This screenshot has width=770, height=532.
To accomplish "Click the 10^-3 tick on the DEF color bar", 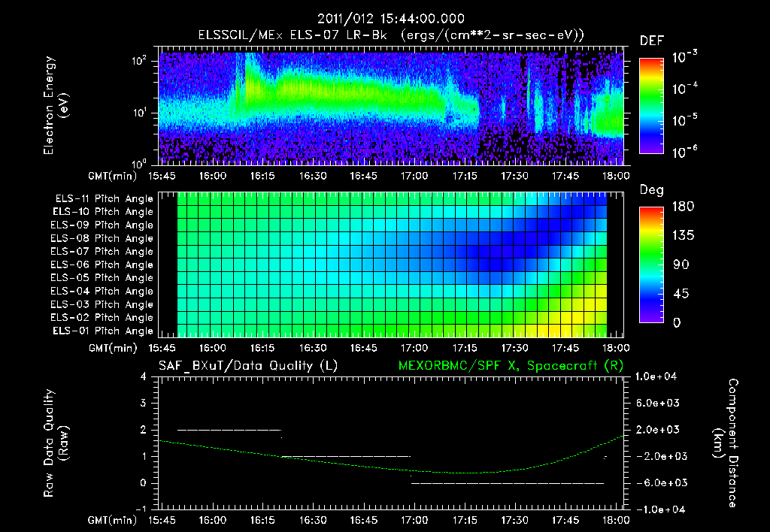I will pyautogui.click(x=684, y=57).
